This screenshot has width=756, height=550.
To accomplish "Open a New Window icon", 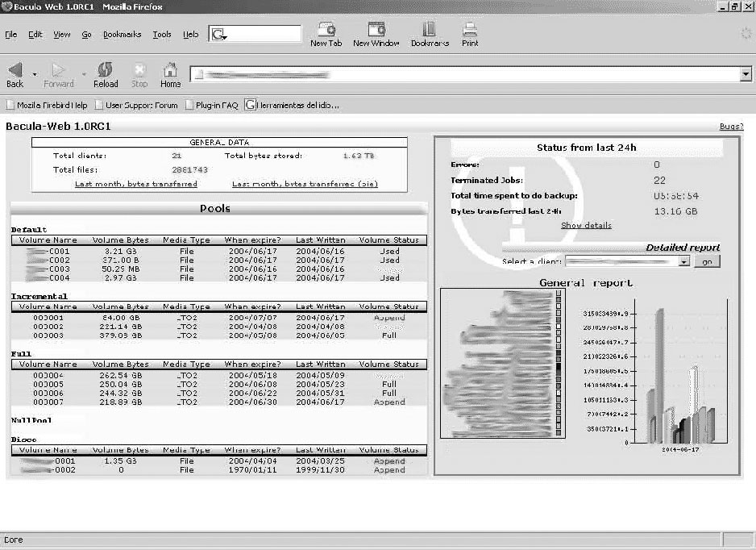I will (376, 29).
